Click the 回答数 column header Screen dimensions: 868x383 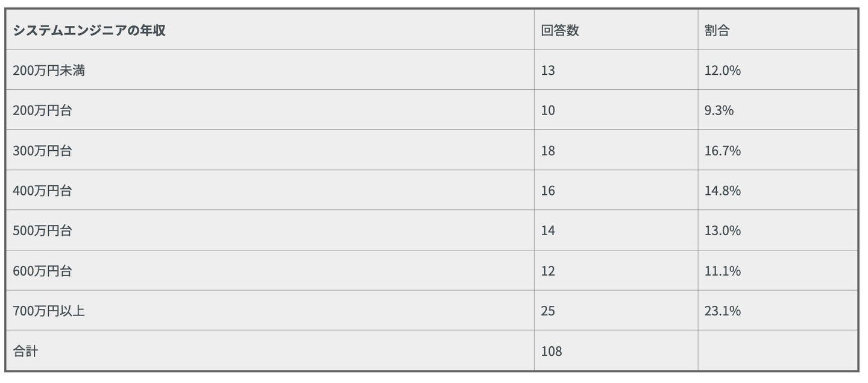pos(559,31)
